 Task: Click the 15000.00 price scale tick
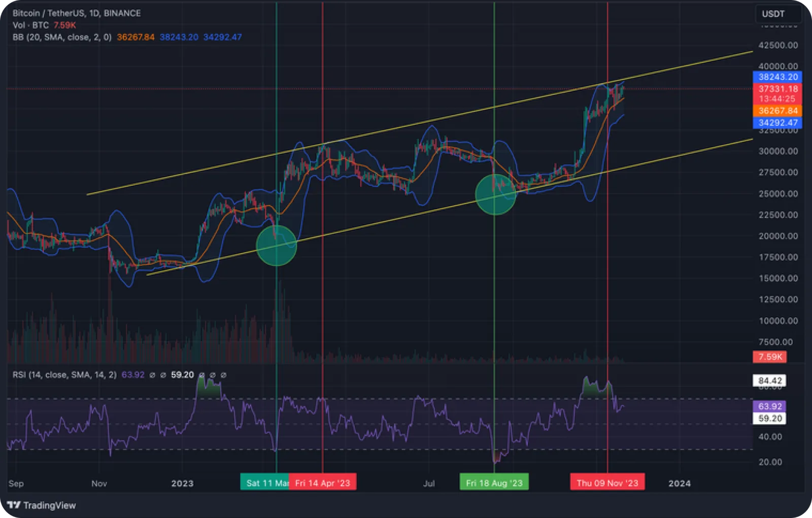coord(778,278)
